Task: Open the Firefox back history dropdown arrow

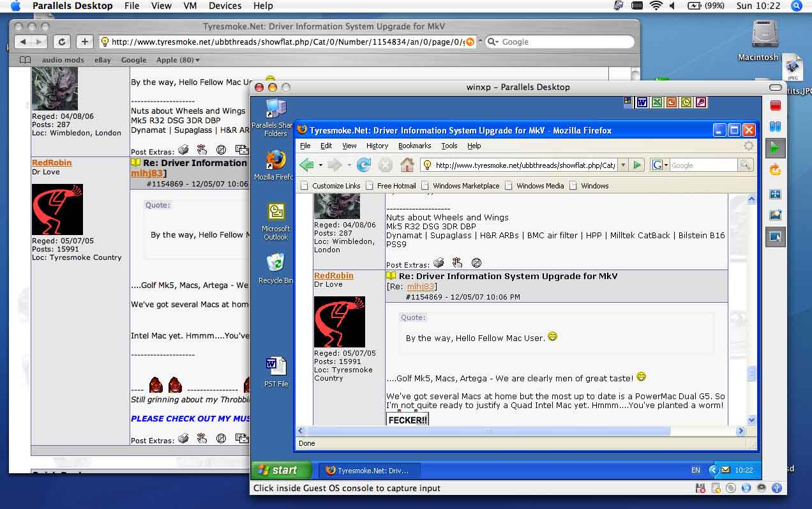Action: pyautogui.click(x=320, y=165)
